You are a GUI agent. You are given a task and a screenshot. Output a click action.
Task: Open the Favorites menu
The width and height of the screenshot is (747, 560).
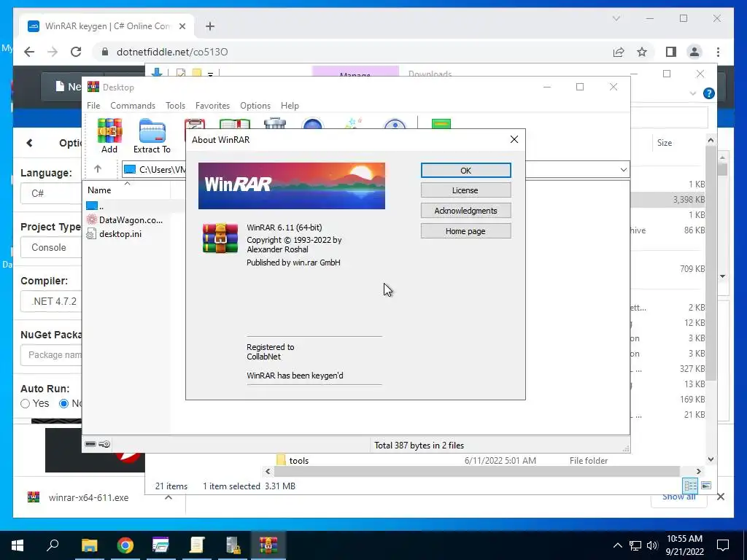(212, 105)
